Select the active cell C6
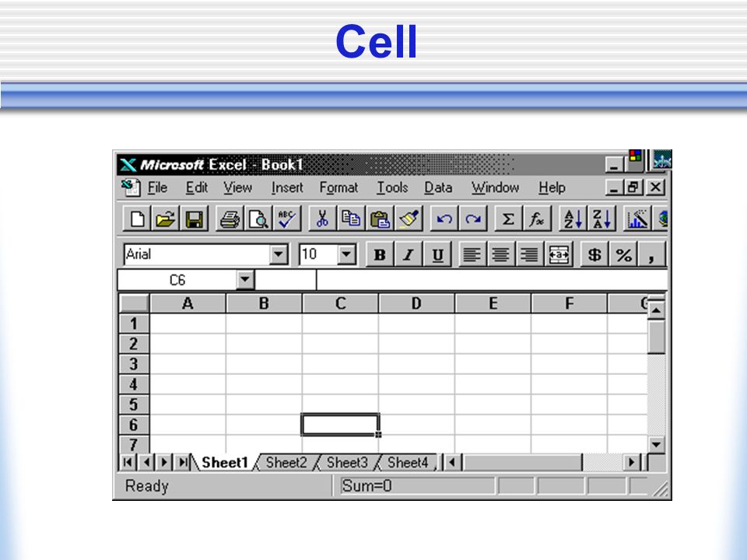 pos(340,425)
